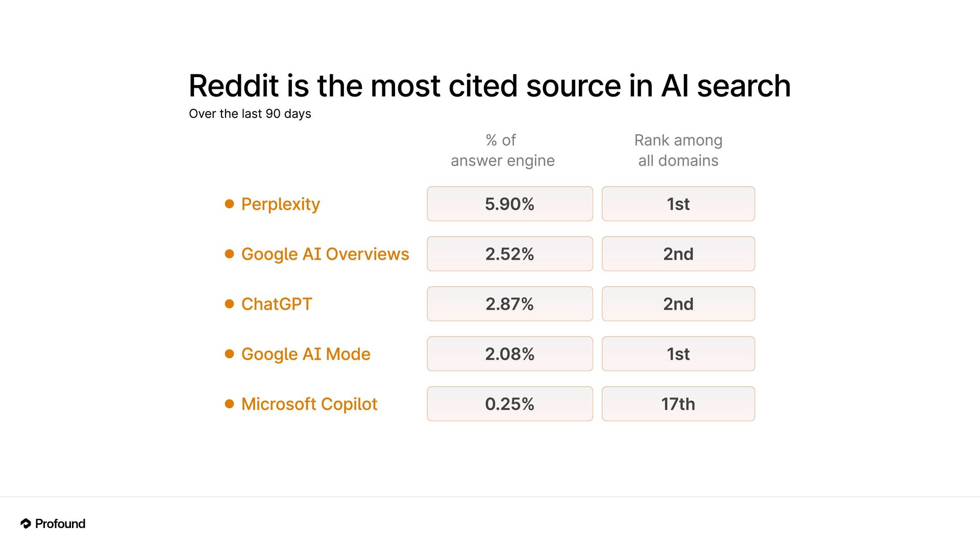Select the Google AI Overviews label
The width and height of the screenshot is (980, 551).
tap(325, 254)
